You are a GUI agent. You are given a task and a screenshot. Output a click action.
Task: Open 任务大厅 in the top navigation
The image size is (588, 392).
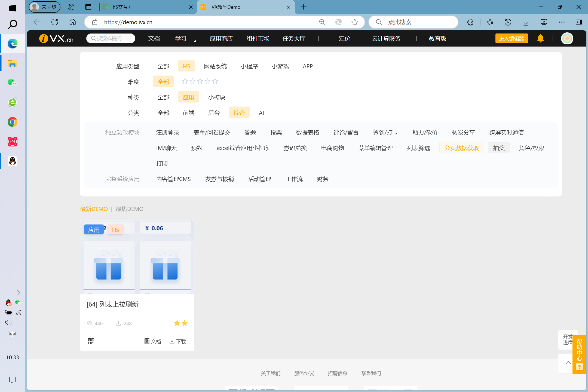coord(294,38)
